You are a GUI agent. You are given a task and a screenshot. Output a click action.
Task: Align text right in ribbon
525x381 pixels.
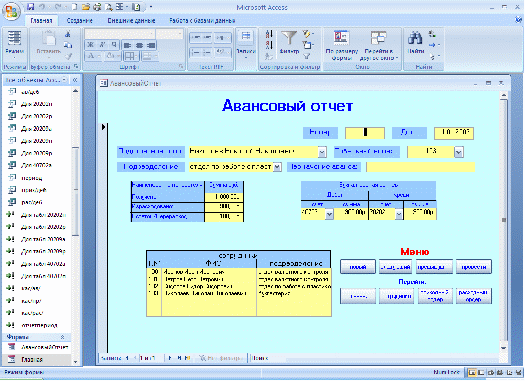coord(151,45)
